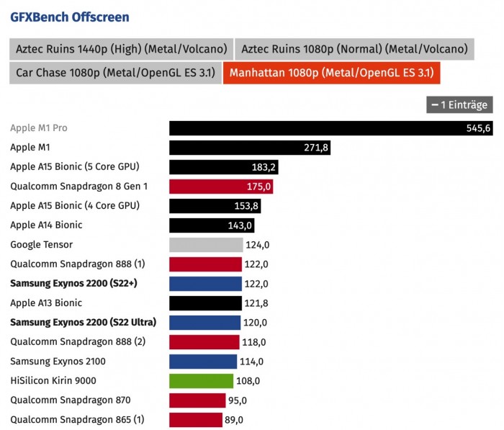Click the 124,0 value
This screenshot has width=504, height=430.
(x=258, y=245)
